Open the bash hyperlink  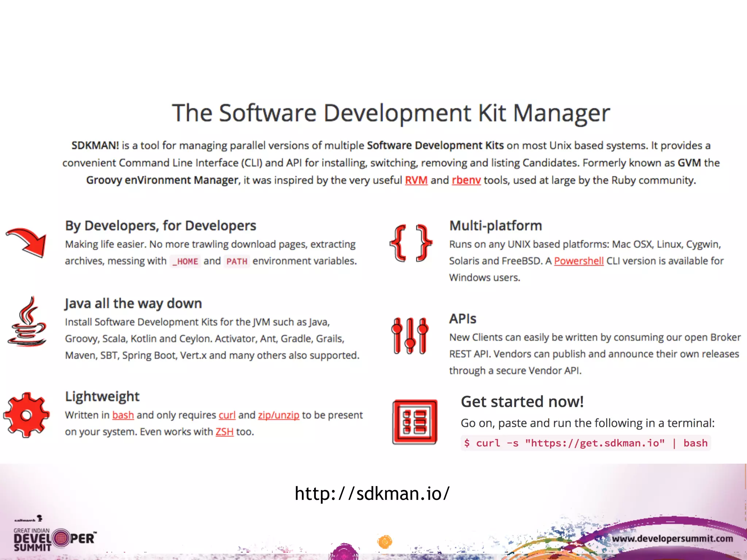tap(123, 415)
